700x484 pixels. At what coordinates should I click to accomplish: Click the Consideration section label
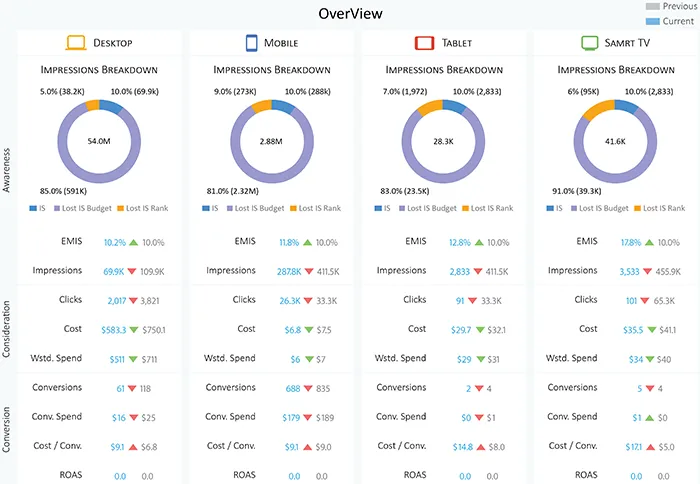6,329
